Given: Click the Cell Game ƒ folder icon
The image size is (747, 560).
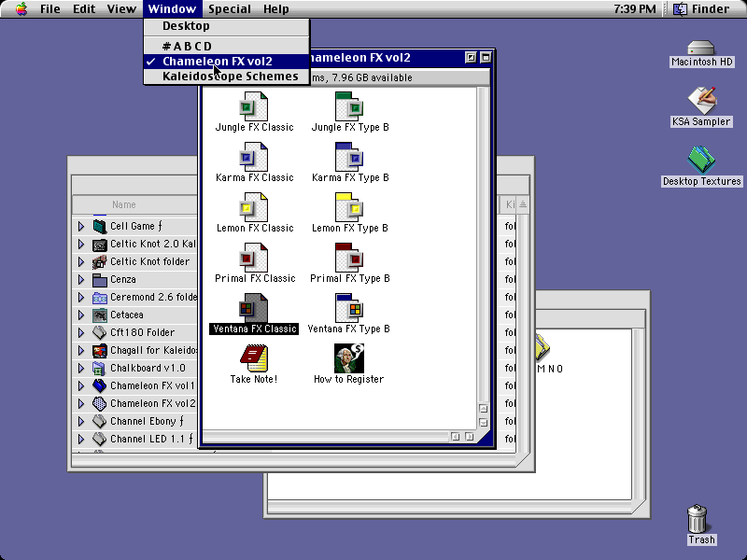Looking at the screenshot, I should [100, 226].
